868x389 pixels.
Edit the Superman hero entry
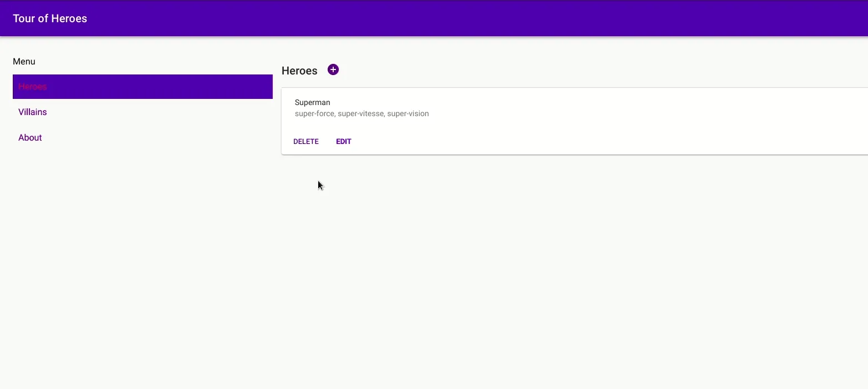[x=344, y=141]
